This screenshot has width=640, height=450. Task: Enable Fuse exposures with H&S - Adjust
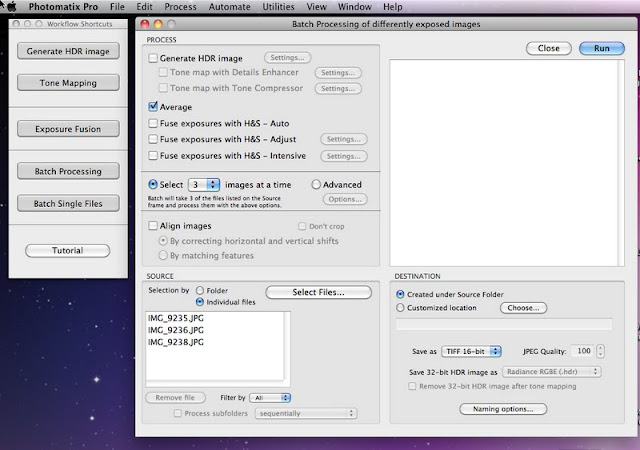coord(153,139)
